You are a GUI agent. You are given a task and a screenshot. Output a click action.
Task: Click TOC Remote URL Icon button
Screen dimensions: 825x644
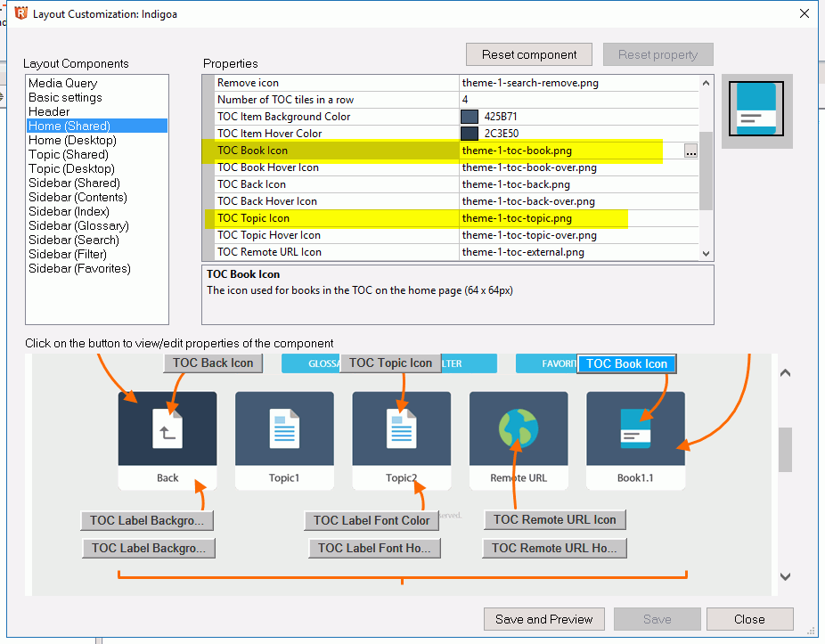pos(554,520)
